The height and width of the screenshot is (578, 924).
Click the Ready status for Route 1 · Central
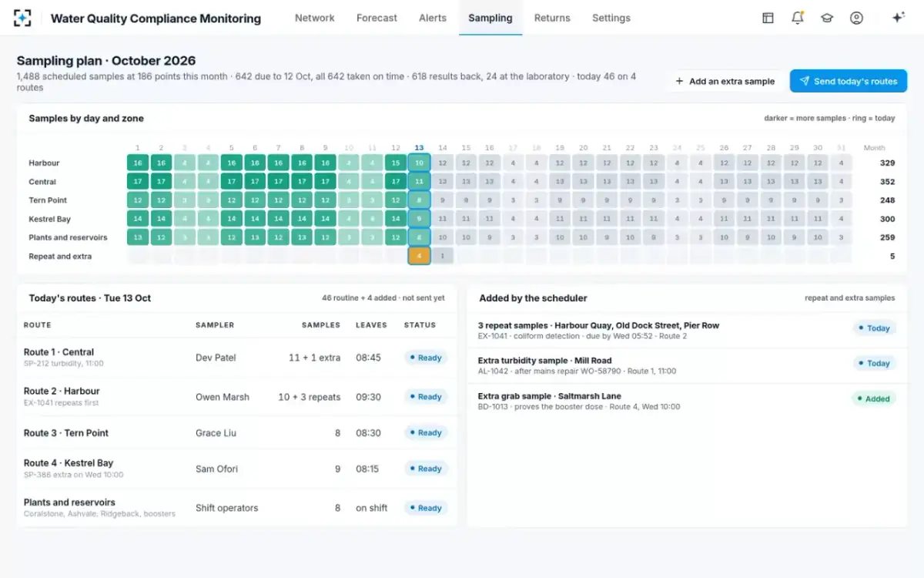click(x=426, y=358)
